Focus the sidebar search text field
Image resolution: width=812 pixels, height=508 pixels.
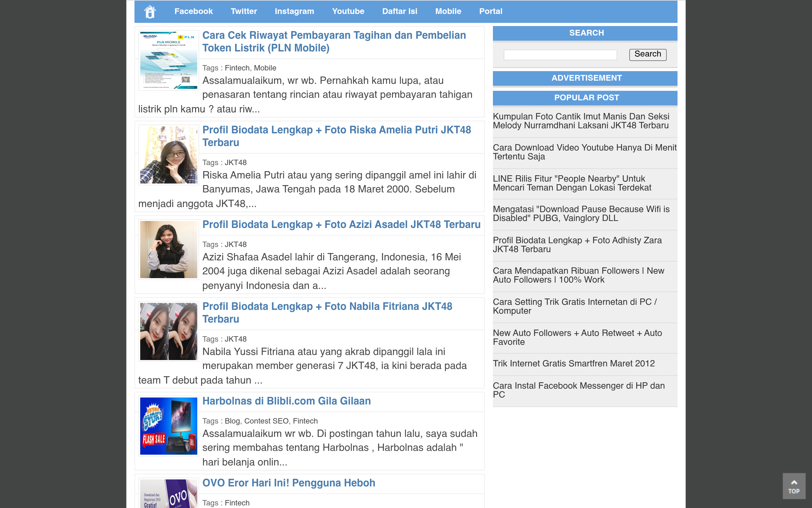coord(560,55)
